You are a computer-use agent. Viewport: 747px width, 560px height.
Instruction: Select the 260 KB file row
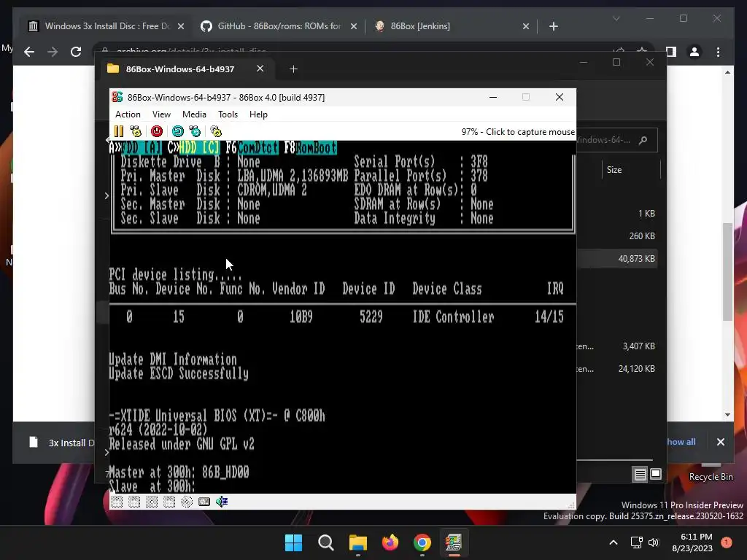coord(617,236)
